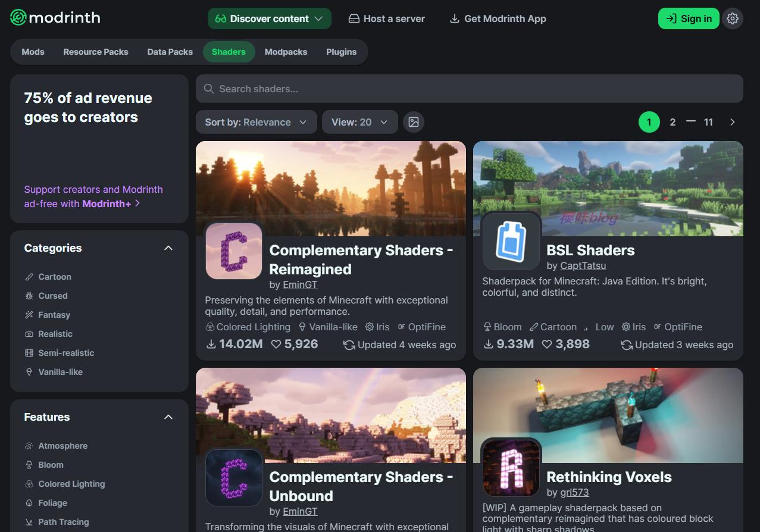Open the Host a server link
760x532 pixels.
[387, 18]
